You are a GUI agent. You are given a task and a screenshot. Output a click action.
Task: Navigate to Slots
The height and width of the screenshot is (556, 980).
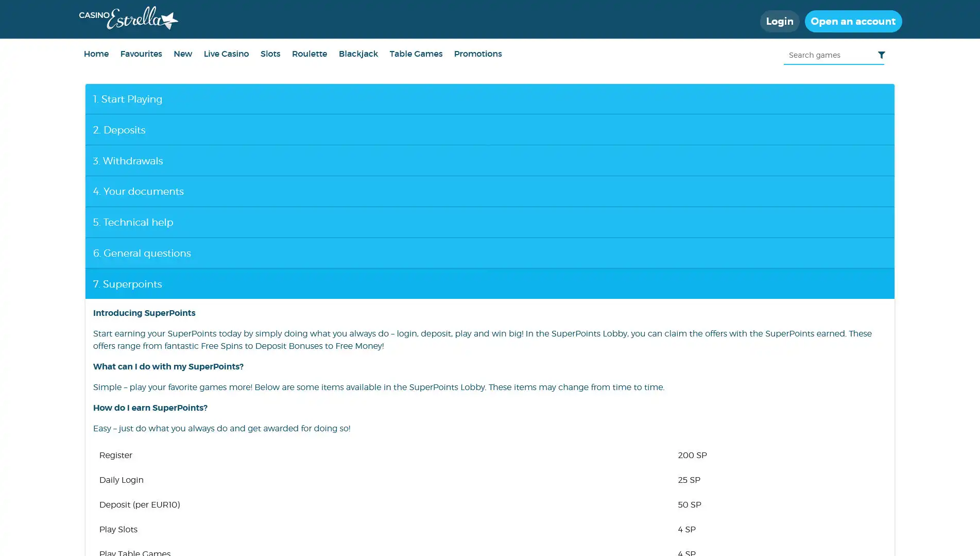pos(270,54)
